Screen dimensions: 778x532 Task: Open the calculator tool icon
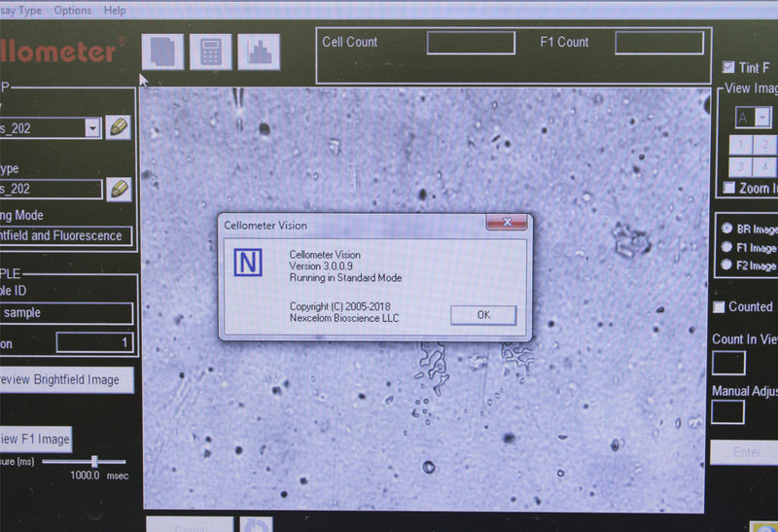click(x=210, y=52)
